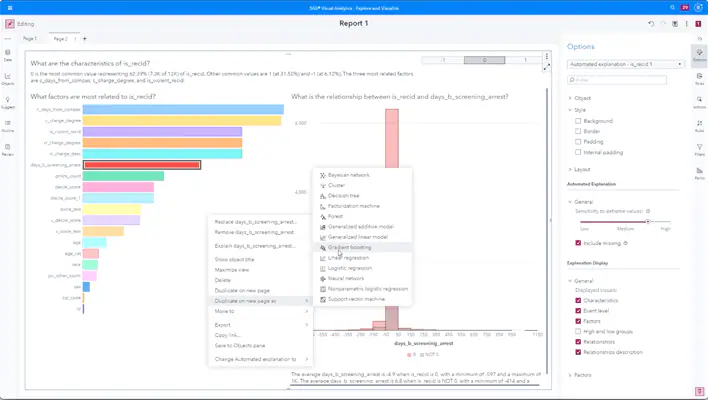Select event level button labeled 0

(x=484, y=60)
